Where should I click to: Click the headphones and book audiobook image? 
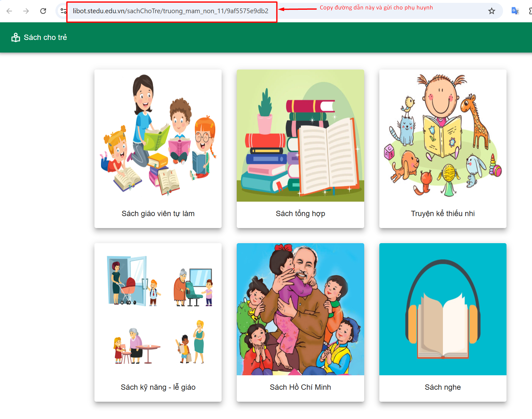443,309
